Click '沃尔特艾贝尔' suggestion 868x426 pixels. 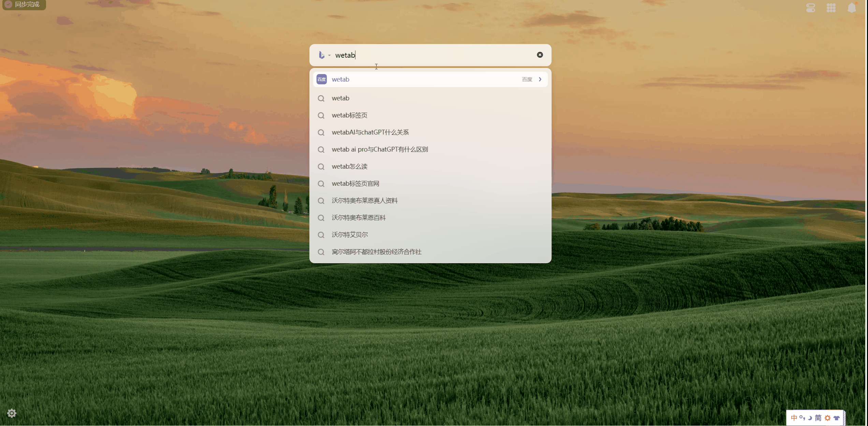[350, 235]
